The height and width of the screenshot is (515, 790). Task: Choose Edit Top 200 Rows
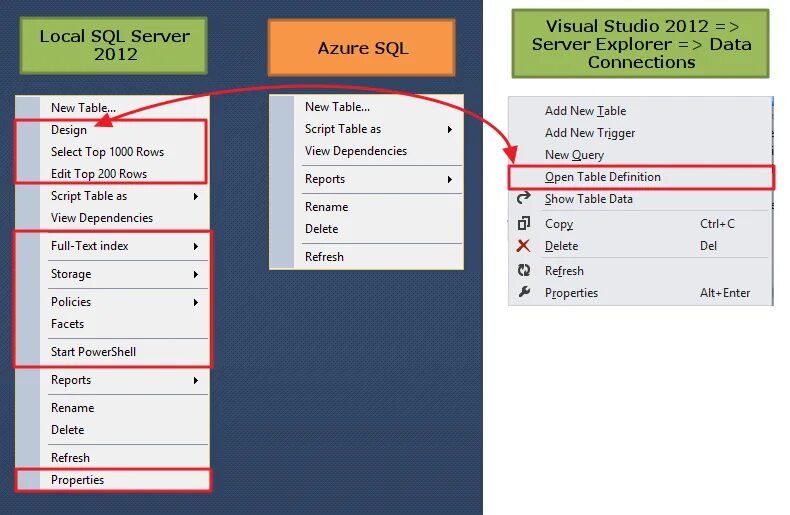click(x=99, y=174)
